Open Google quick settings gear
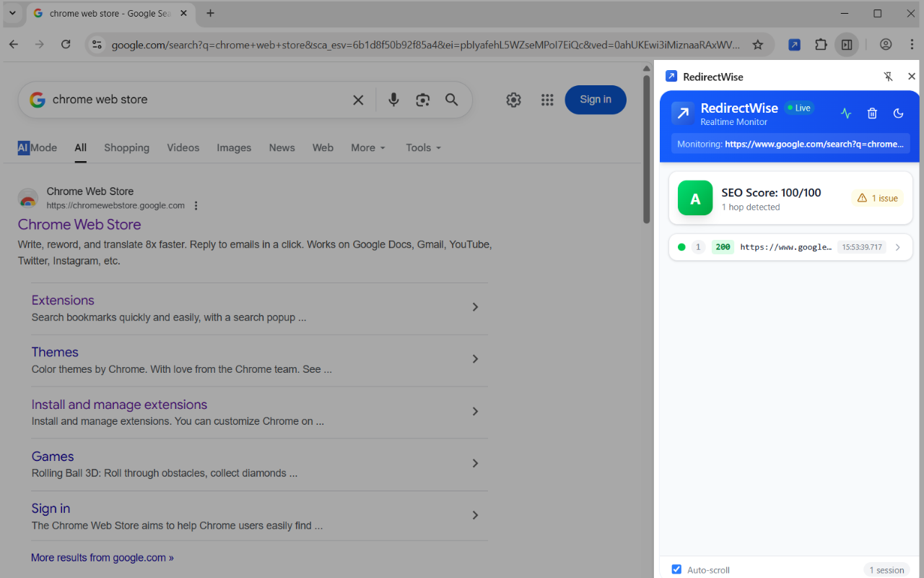Viewport: 924px width, 578px height. click(x=513, y=100)
